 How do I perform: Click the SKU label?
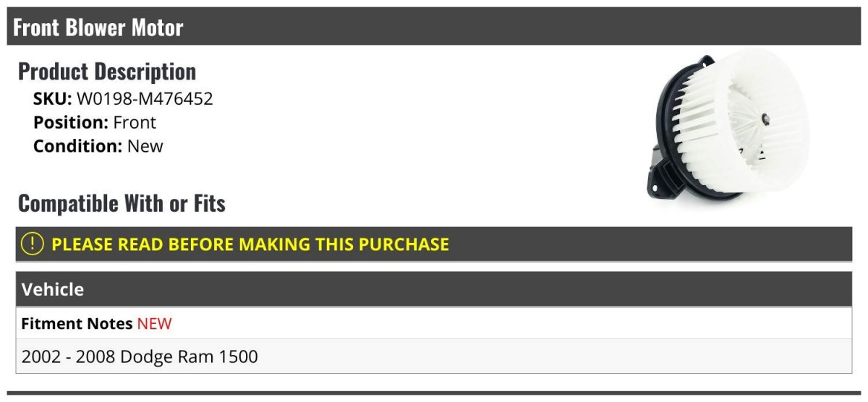[x=53, y=99]
